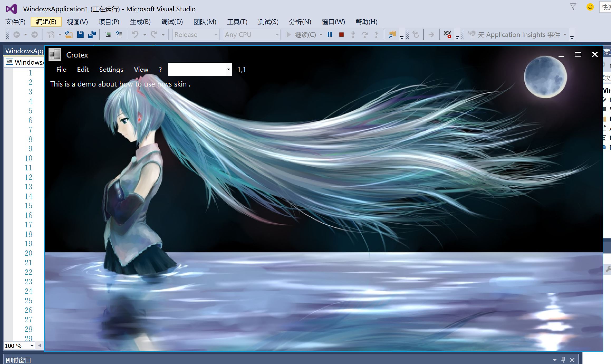Open Settings menu in Crotex window
The height and width of the screenshot is (364, 611).
pos(111,69)
